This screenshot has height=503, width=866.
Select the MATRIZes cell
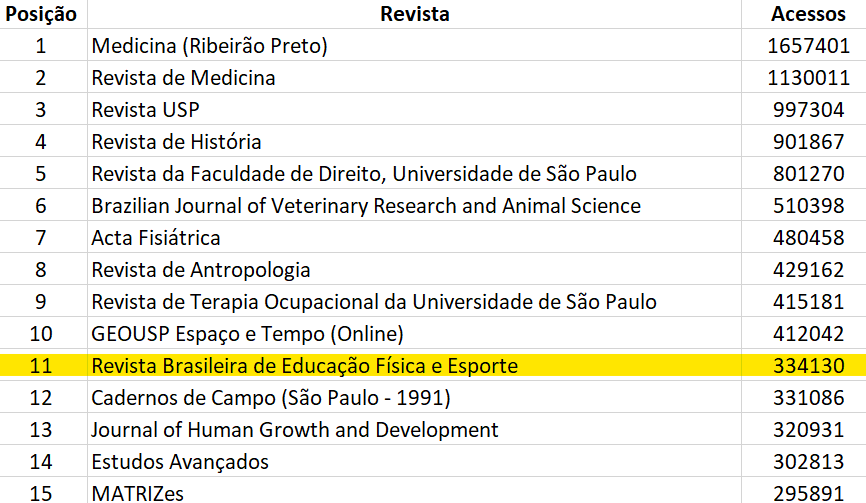click(x=414, y=491)
